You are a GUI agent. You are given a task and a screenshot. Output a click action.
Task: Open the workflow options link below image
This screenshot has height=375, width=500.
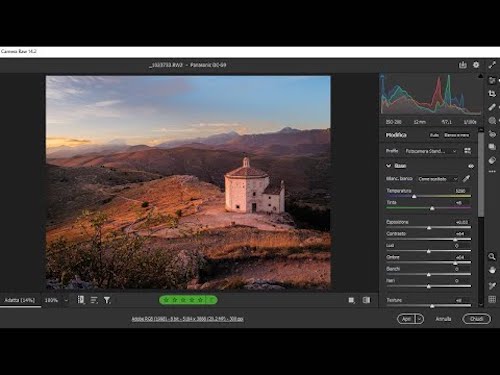coord(187,319)
